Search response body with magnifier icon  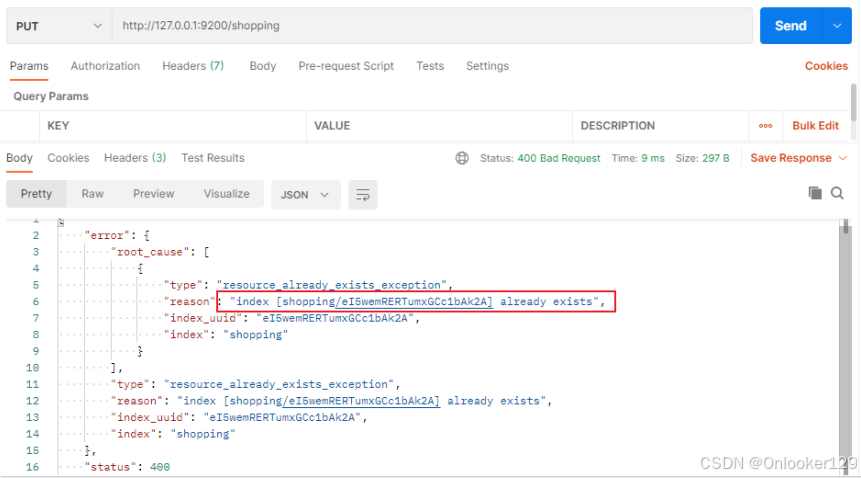837,193
